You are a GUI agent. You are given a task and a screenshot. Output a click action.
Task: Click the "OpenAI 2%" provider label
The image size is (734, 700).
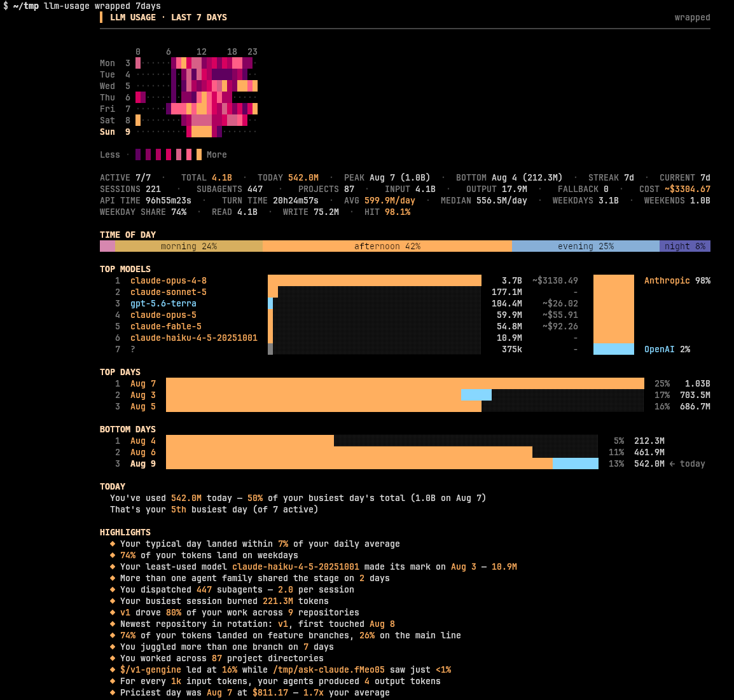click(667, 349)
